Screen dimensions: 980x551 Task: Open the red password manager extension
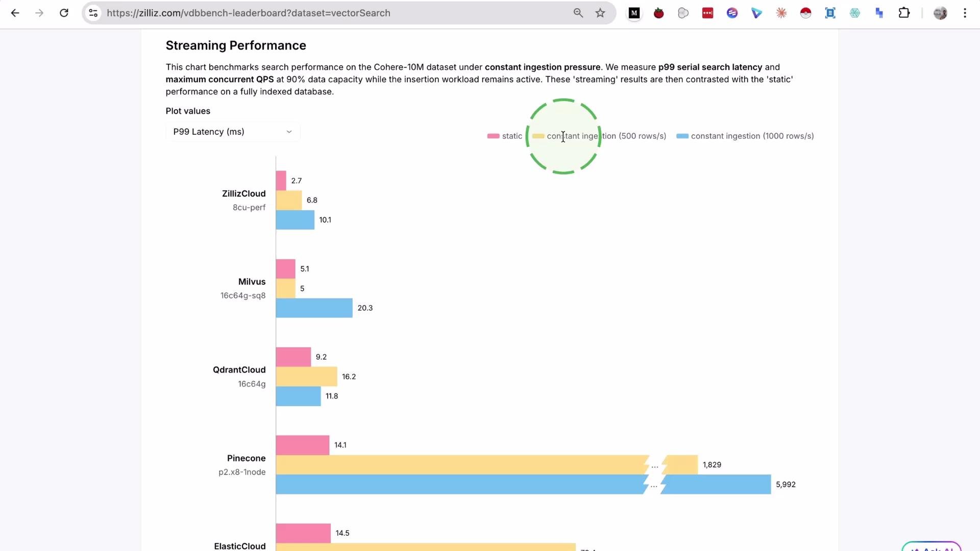pyautogui.click(x=708, y=13)
